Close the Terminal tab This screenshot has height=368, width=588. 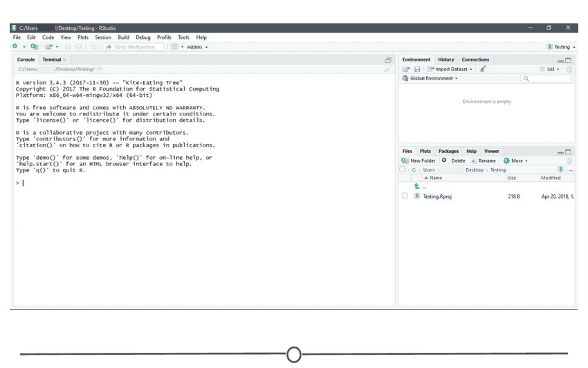64,59
